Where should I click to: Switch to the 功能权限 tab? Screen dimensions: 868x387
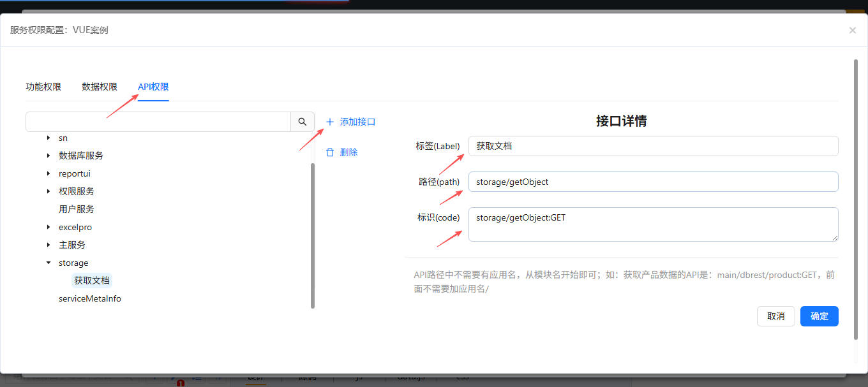tap(43, 87)
